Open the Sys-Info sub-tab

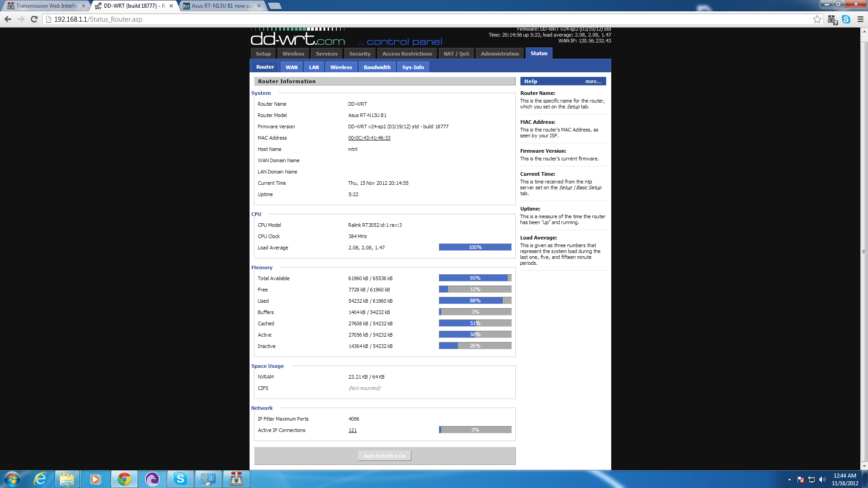point(413,67)
